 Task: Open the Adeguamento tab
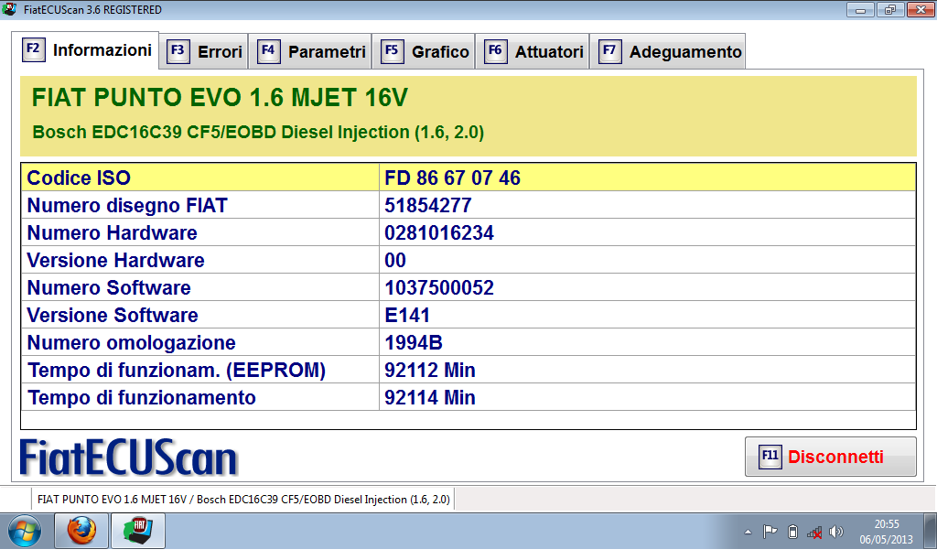pyautogui.click(x=667, y=51)
